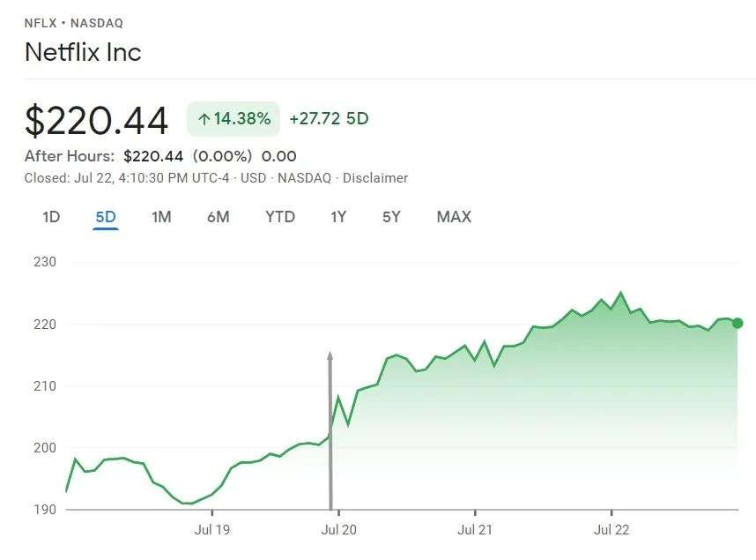Click the NFLX NASDAQ ticker label
This screenshot has width=756, height=560.
[x=73, y=22]
